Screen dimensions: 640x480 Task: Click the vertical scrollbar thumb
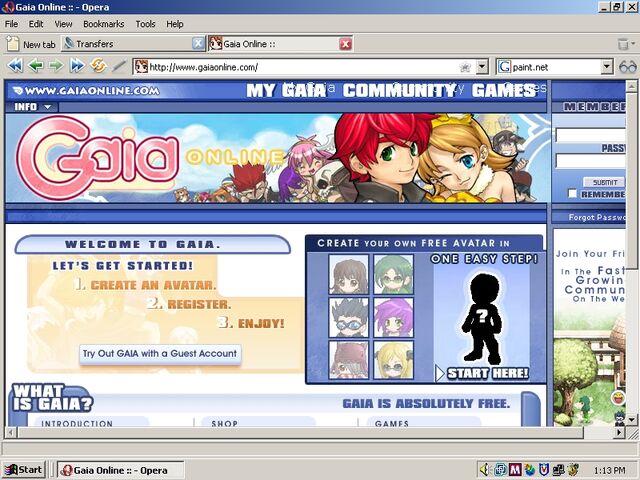631,180
